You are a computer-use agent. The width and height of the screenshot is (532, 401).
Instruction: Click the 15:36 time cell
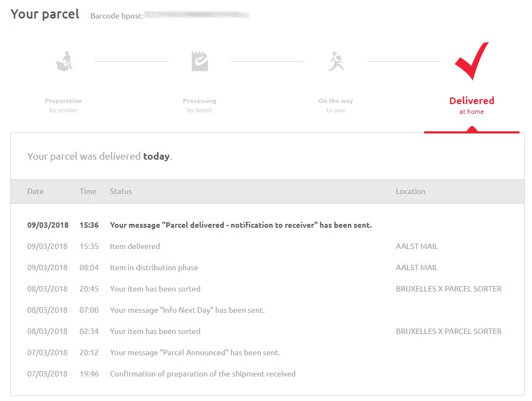pos(89,225)
